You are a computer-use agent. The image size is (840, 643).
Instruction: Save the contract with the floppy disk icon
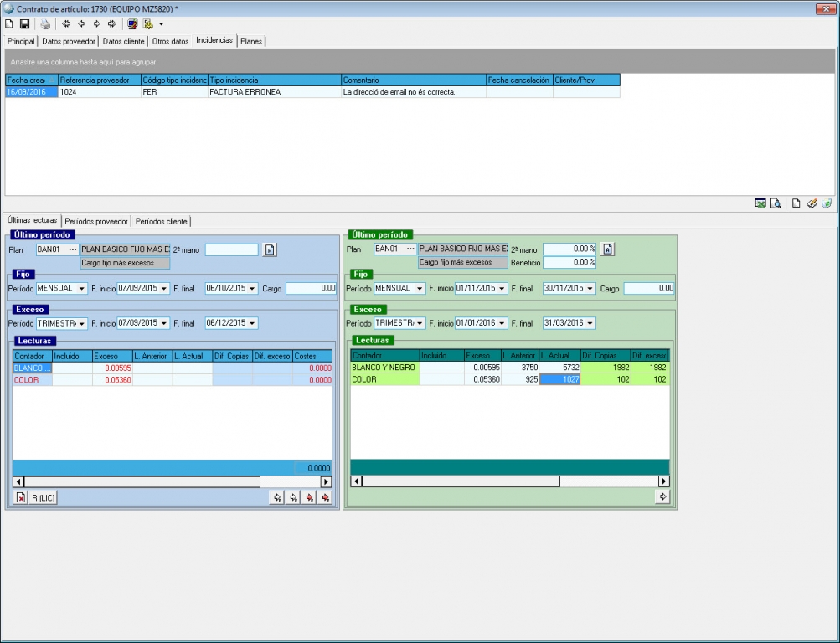click(x=24, y=24)
